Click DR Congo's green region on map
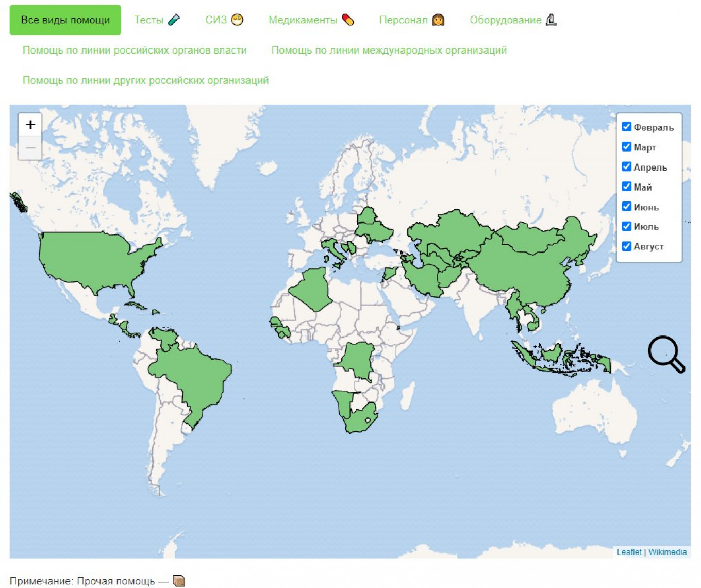 click(358, 361)
